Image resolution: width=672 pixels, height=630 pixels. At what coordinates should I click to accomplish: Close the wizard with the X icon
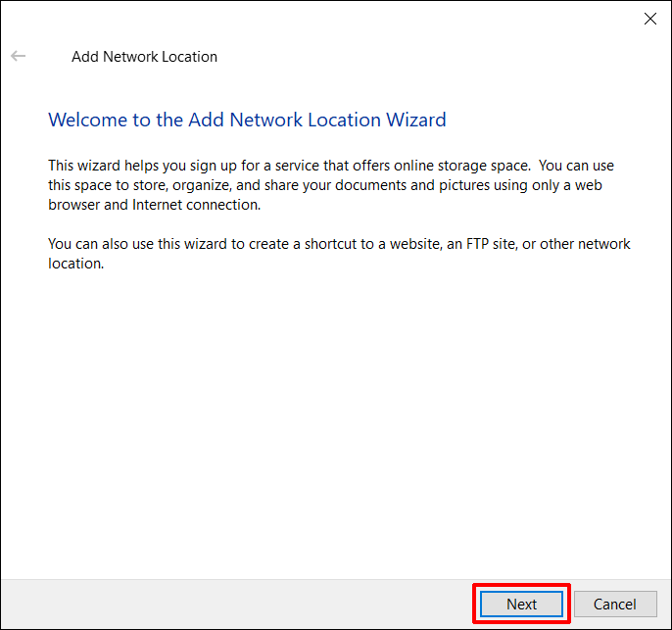pos(650,19)
